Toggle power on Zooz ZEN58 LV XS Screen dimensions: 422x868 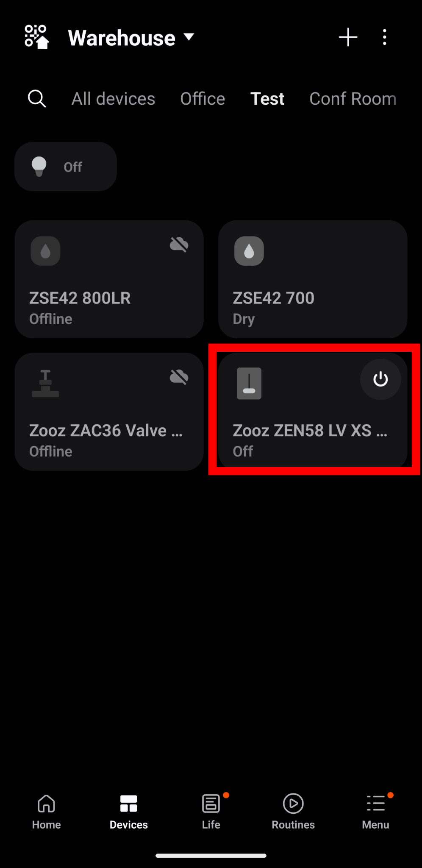(x=380, y=379)
